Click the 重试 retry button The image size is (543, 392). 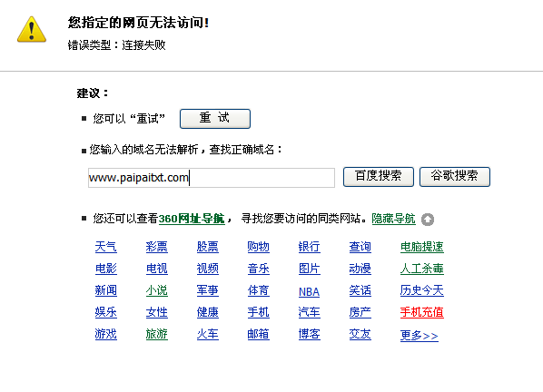[x=215, y=119]
